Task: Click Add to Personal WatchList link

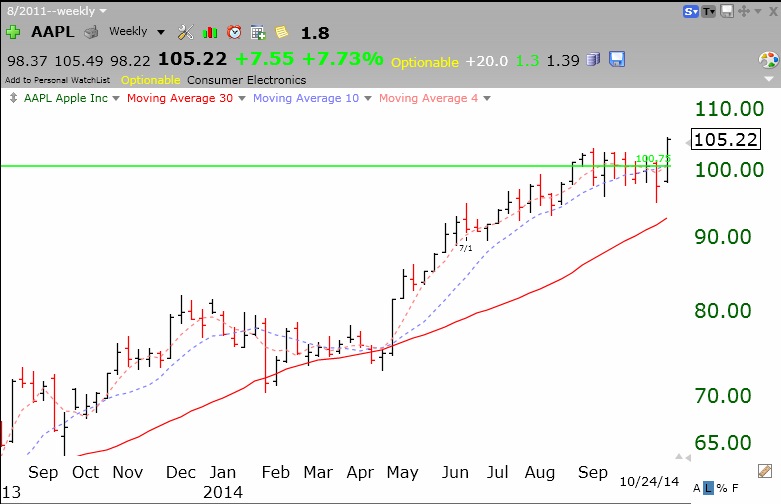Action: [x=57, y=80]
